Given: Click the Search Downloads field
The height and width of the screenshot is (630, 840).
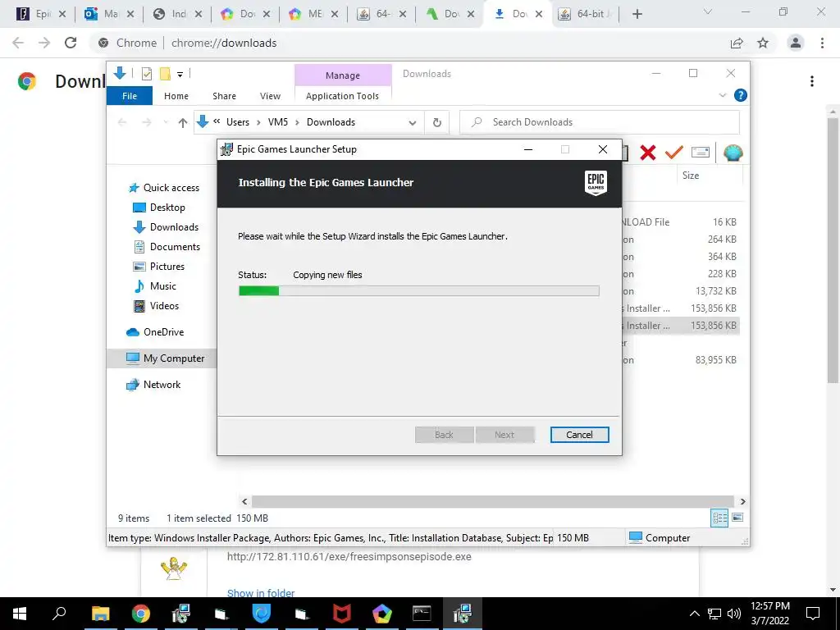Looking at the screenshot, I should 600,122.
